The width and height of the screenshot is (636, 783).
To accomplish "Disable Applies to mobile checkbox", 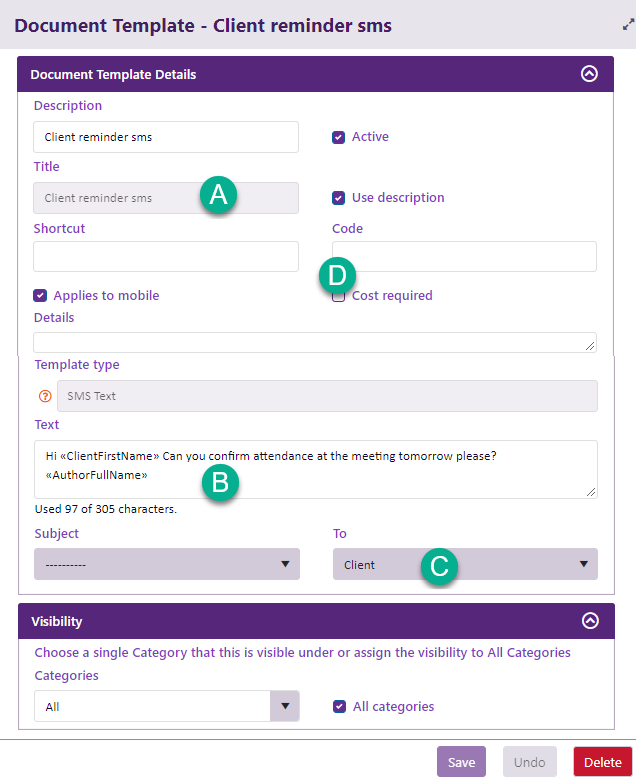I will [x=40, y=296].
